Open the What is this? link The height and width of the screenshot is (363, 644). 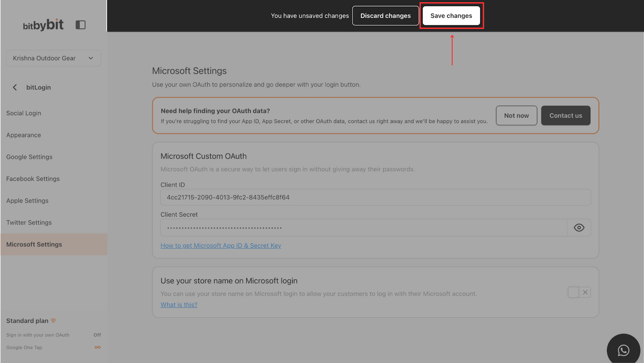tap(179, 305)
